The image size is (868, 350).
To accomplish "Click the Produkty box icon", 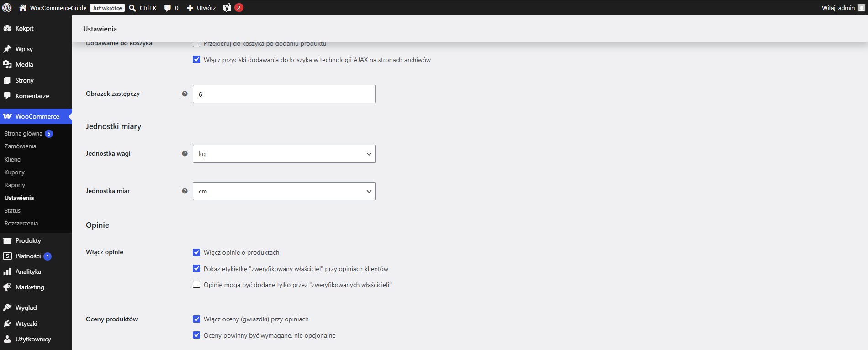I will [x=7, y=240].
